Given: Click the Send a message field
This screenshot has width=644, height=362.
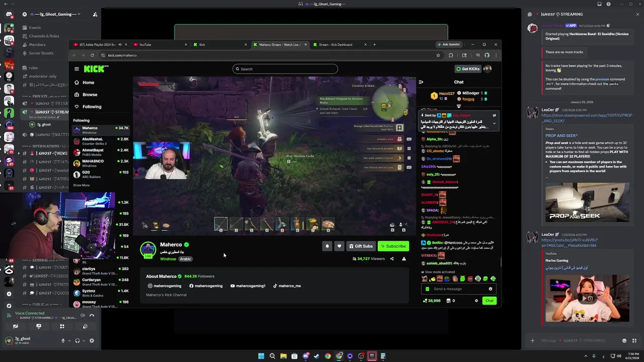Looking at the screenshot, I should pyautogui.click(x=459, y=289).
